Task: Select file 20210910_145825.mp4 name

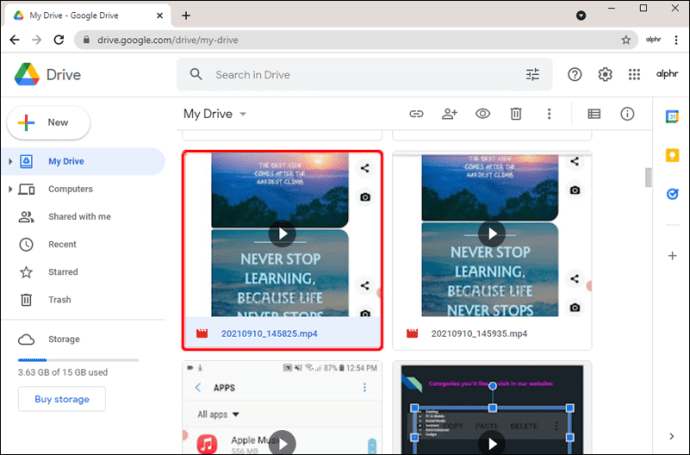Action: coord(269,334)
